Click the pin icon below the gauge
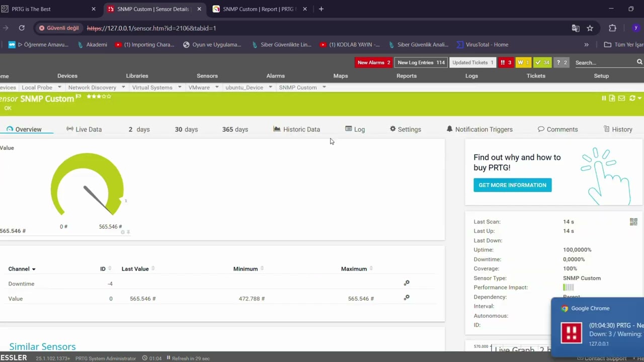 click(128, 232)
